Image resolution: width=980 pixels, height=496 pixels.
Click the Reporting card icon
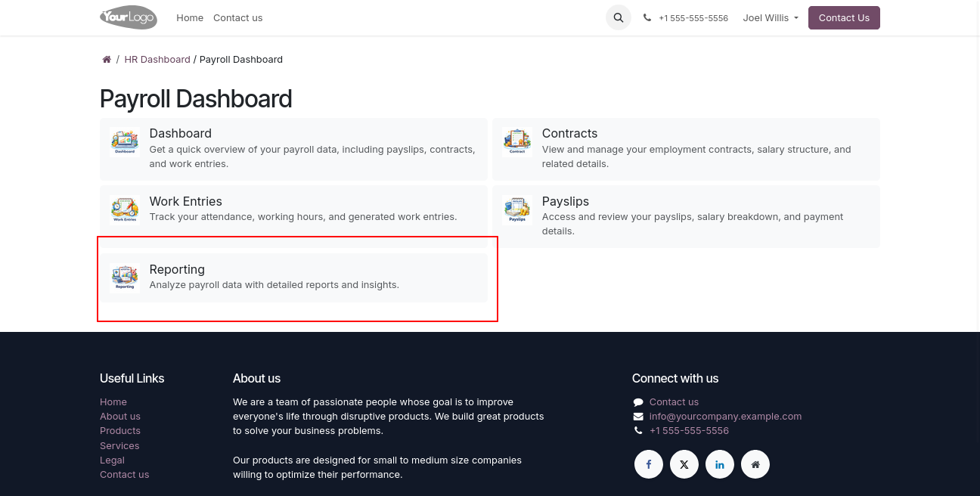coord(125,277)
